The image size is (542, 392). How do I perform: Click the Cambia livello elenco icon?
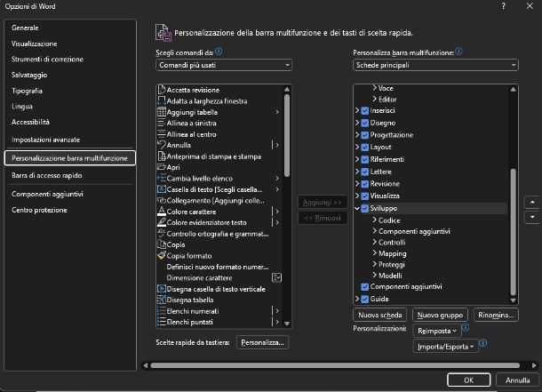pyautogui.click(x=162, y=179)
